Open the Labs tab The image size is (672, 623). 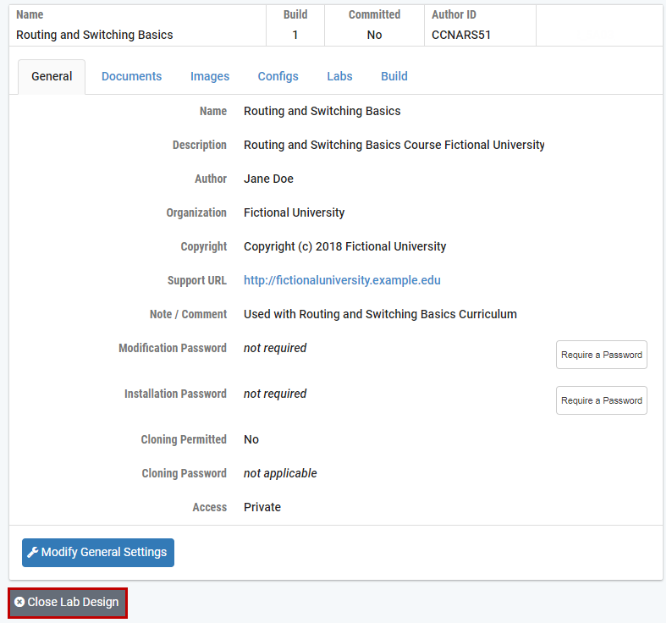pyautogui.click(x=339, y=76)
